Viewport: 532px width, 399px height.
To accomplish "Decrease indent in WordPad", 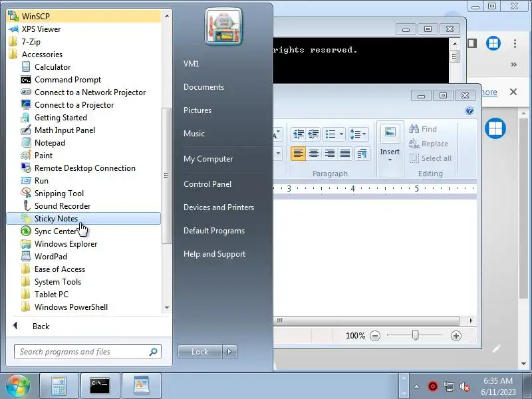I will click(x=298, y=134).
